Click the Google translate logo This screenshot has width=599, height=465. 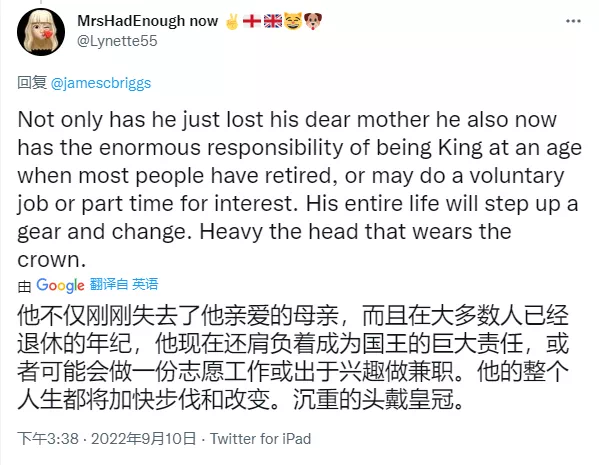(60, 285)
